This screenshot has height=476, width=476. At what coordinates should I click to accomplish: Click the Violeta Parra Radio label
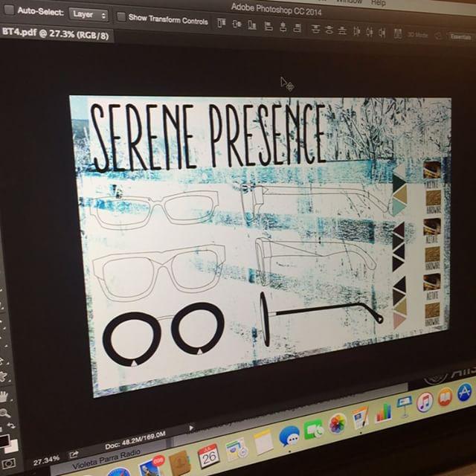(x=106, y=460)
